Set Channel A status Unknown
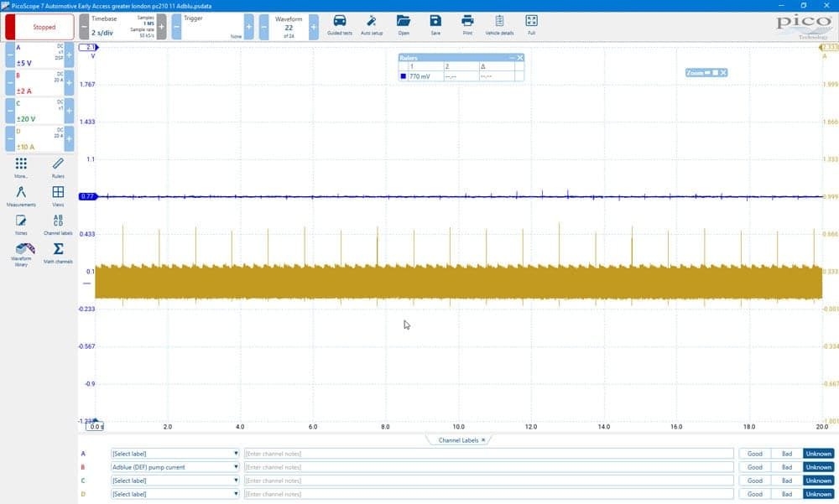The image size is (839, 504). click(819, 454)
